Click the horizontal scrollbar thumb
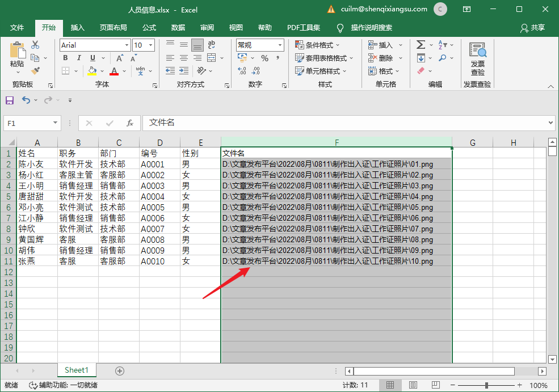Viewport: 559px width, 392px height. tap(434, 372)
